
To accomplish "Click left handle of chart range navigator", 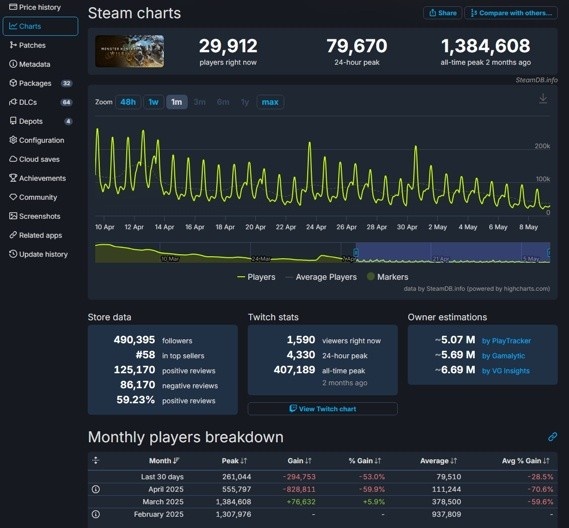I will coord(356,253).
